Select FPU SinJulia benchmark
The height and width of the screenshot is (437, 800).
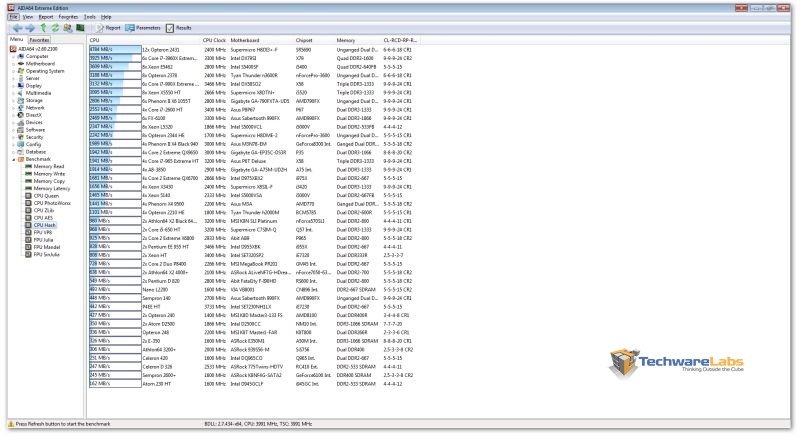click(47, 254)
